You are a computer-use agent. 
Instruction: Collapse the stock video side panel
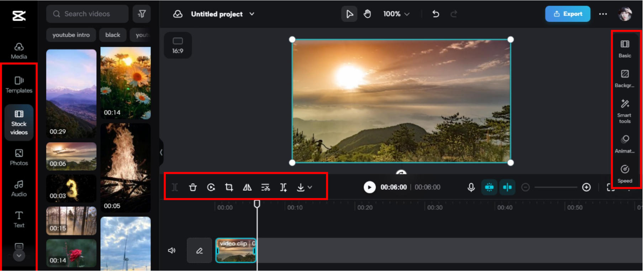(x=161, y=152)
